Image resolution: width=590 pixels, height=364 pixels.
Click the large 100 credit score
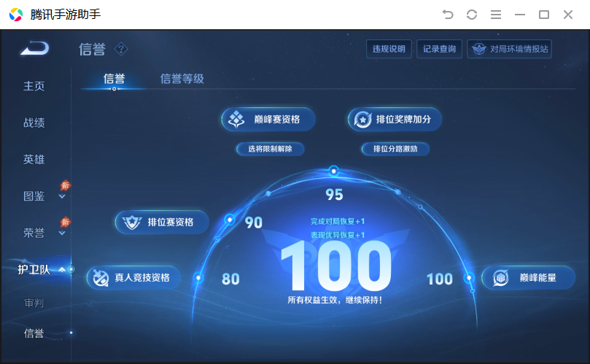(x=335, y=266)
